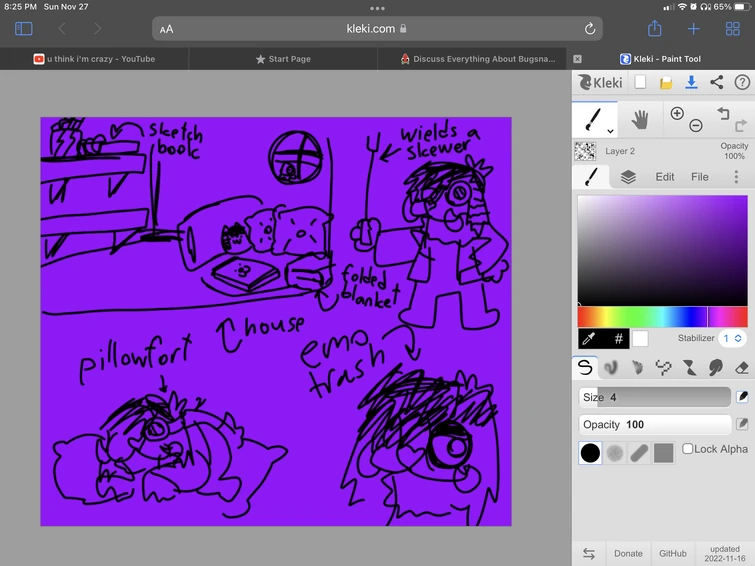Open the Donate link
The width and height of the screenshot is (755, 566).
[628, 553]
